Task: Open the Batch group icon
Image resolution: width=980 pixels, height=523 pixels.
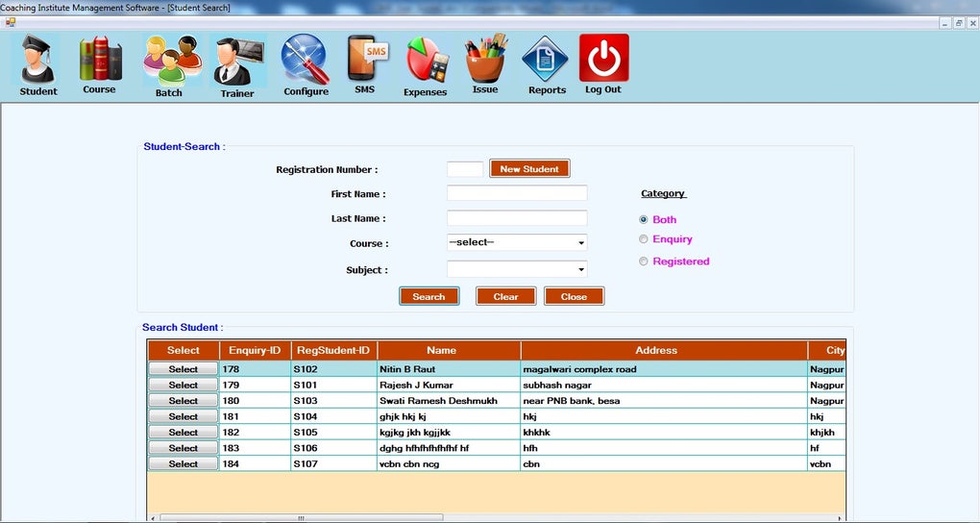Action: [172, 61]
